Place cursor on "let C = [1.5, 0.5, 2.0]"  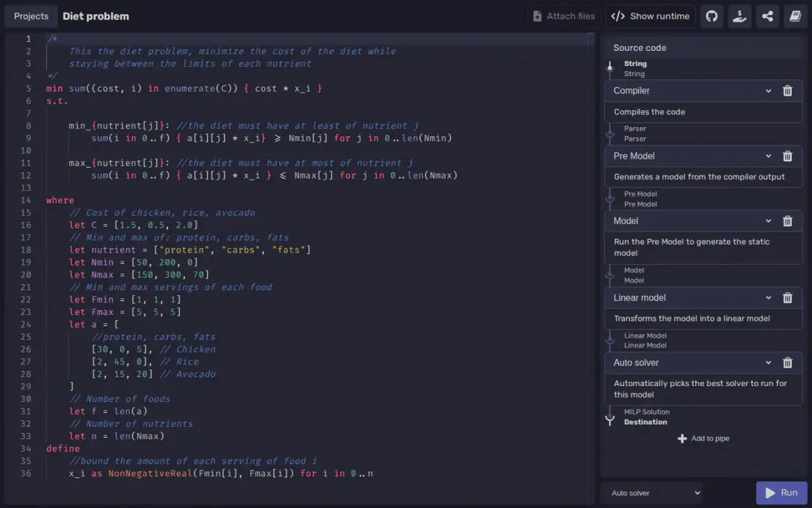(134, 225)
